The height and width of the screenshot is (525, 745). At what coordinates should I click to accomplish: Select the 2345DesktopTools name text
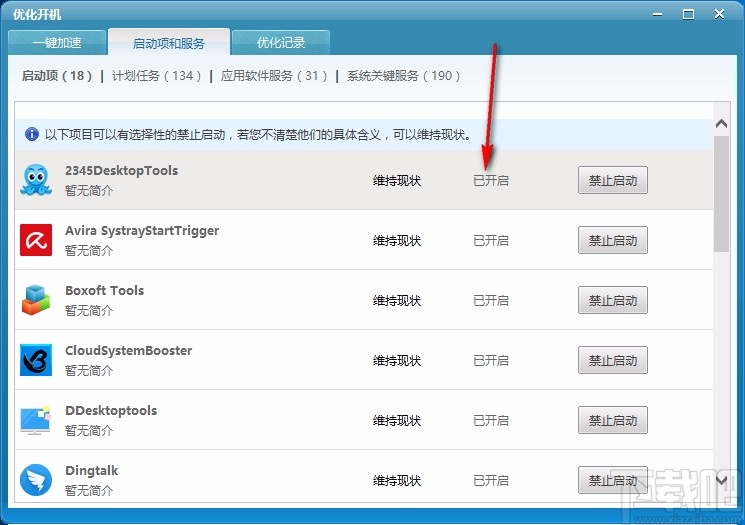point(122,171)
